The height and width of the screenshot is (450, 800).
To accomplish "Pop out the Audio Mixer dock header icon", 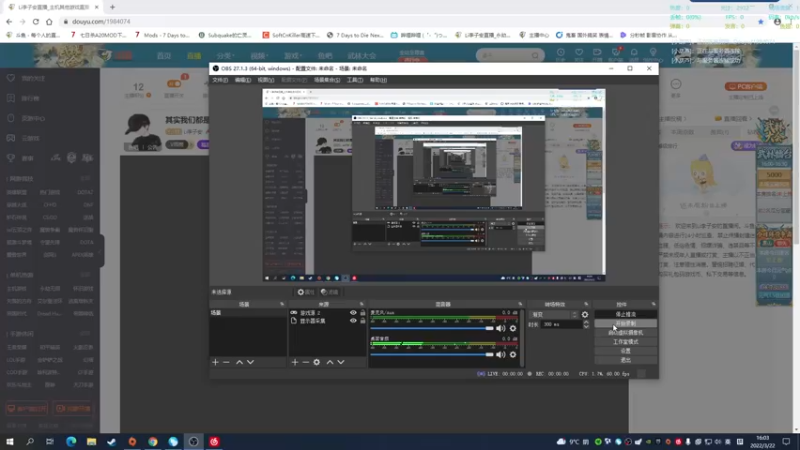I will (x=520, y=305).
